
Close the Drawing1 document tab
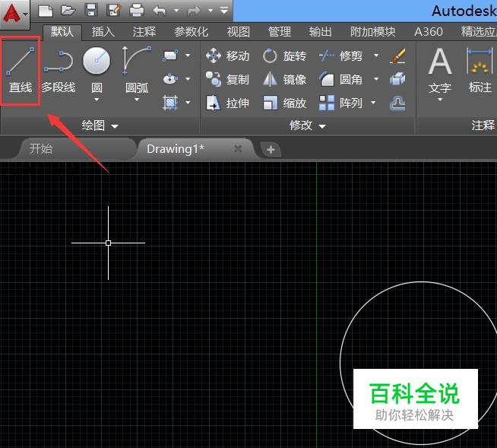[x=238, y=149]
